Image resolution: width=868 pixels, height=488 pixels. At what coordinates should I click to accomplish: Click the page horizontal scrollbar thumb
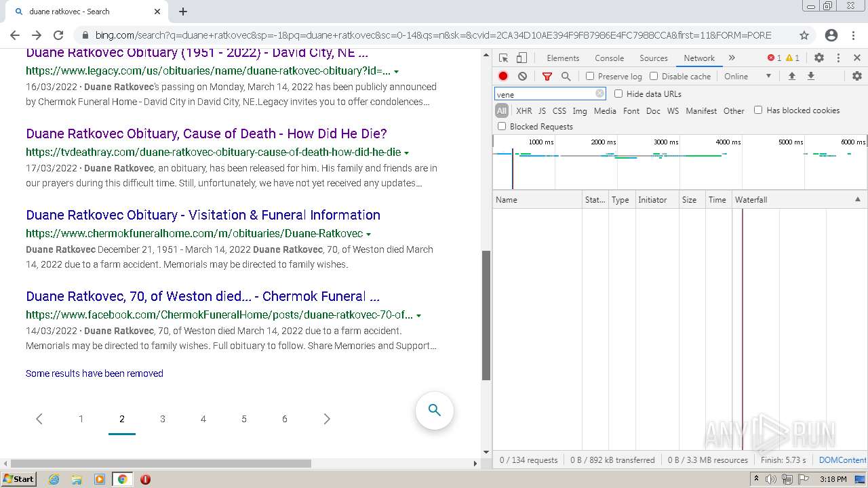tap(161, 464)
